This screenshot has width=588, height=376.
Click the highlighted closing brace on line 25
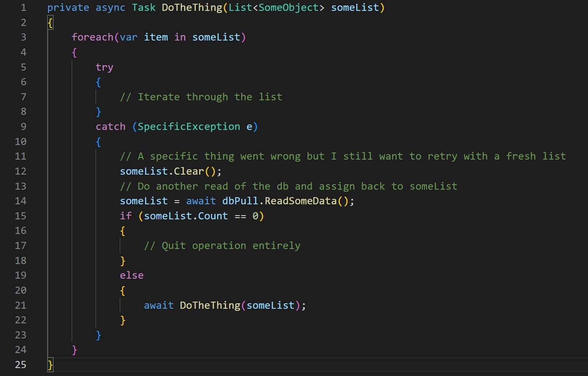[50, 365]
